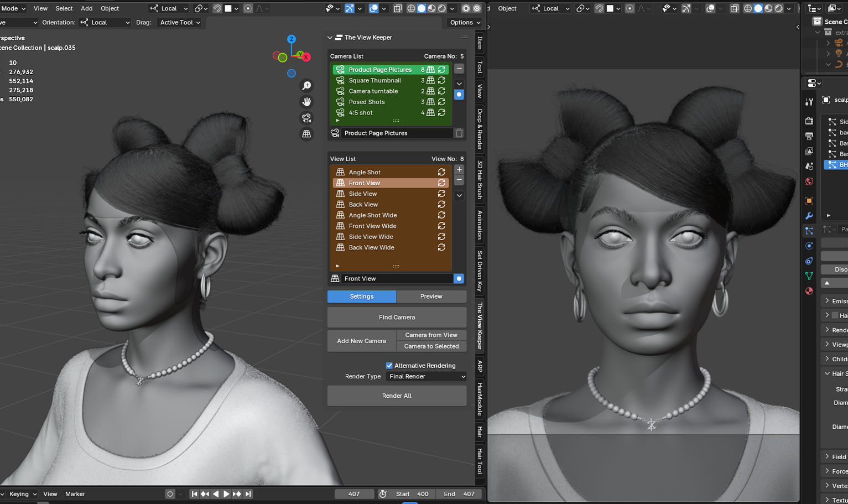Select rendered shading in the left viewport
The height and width of the screenshot is (504, 848).
click(442, 8)
